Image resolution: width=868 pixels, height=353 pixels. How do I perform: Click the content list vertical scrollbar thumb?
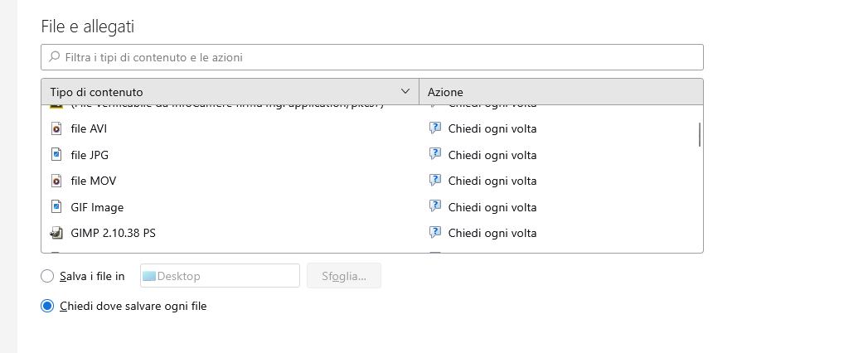(x=700, y=134)
